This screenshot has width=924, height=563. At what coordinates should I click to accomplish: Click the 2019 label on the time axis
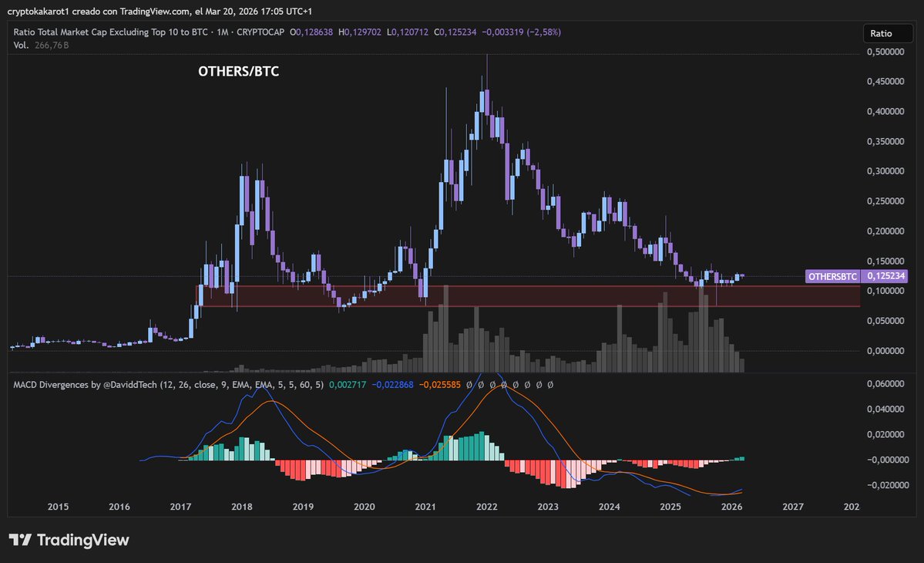(x=303, y=507)
